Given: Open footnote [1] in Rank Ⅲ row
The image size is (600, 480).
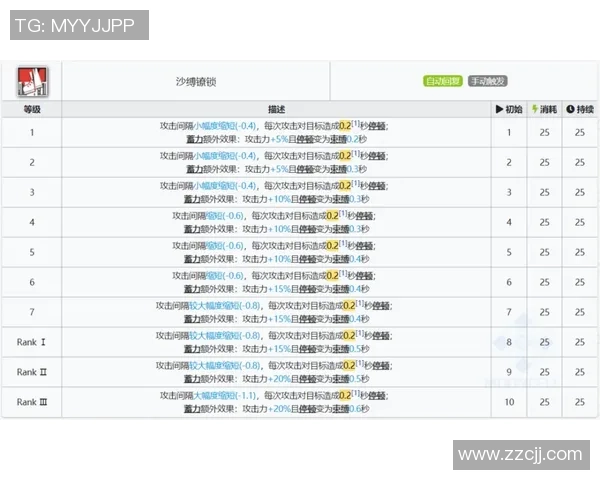Looking at the screenshot, I should click(355, 393).
